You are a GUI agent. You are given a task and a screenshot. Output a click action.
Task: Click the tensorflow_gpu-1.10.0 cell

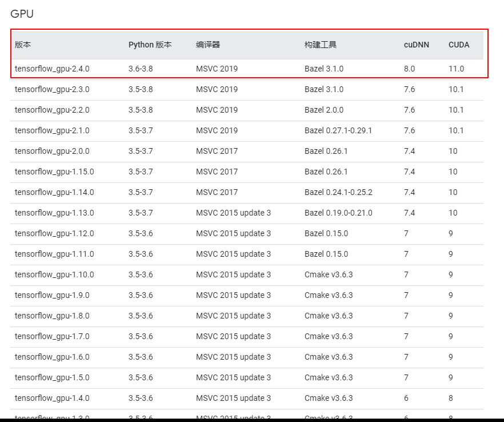[54, 274]
